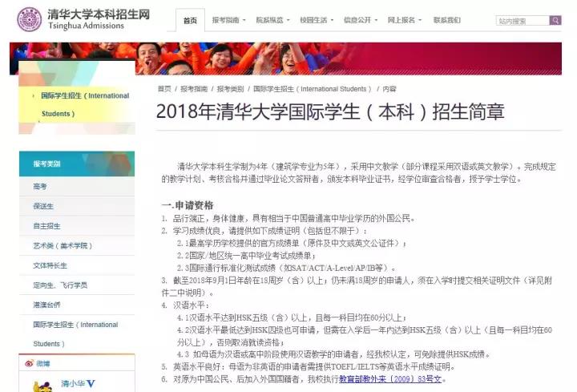The height and width of the screenshot is (392, 577).
Task: Open the 首页 tab in top navigation
Action: point(190,20)
